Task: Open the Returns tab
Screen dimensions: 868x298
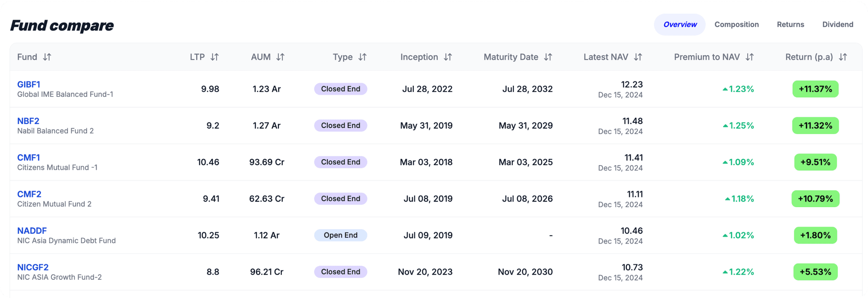Action: click(x=790, y=24)
